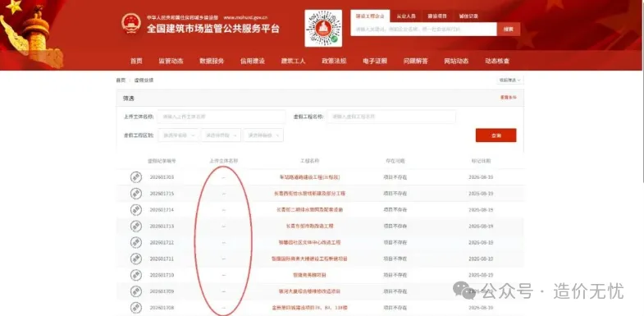The height and width of the screenshot is (316, 644).
Task: Click the stamp icon for record 202601715
Action: click(x=136, y=194)
